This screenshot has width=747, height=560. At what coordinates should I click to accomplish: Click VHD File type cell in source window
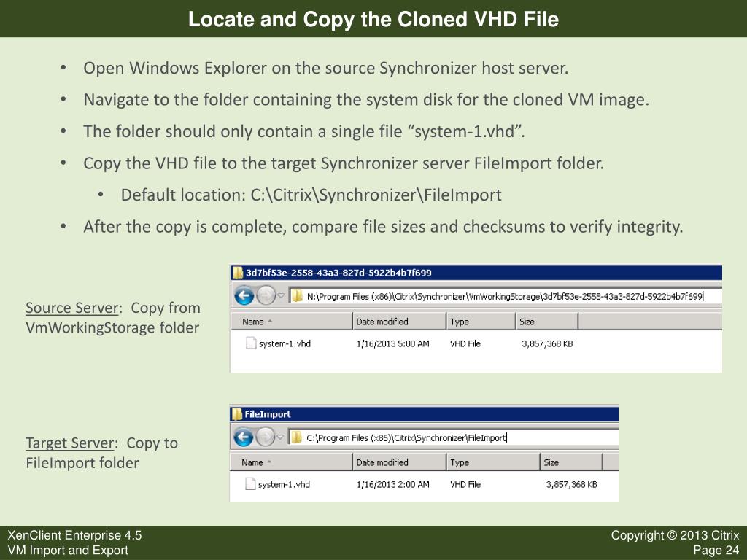click(465, 343)
